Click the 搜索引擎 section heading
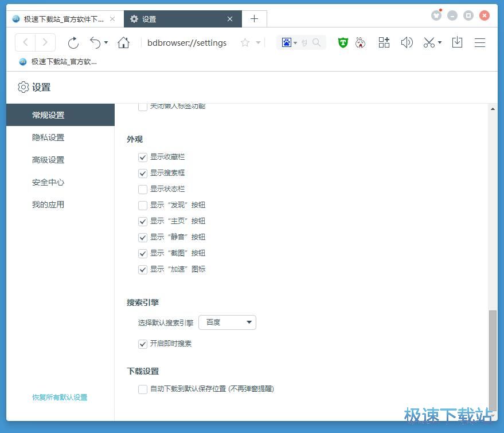Screen dimensions: 504x433 [x=143, y=302]
